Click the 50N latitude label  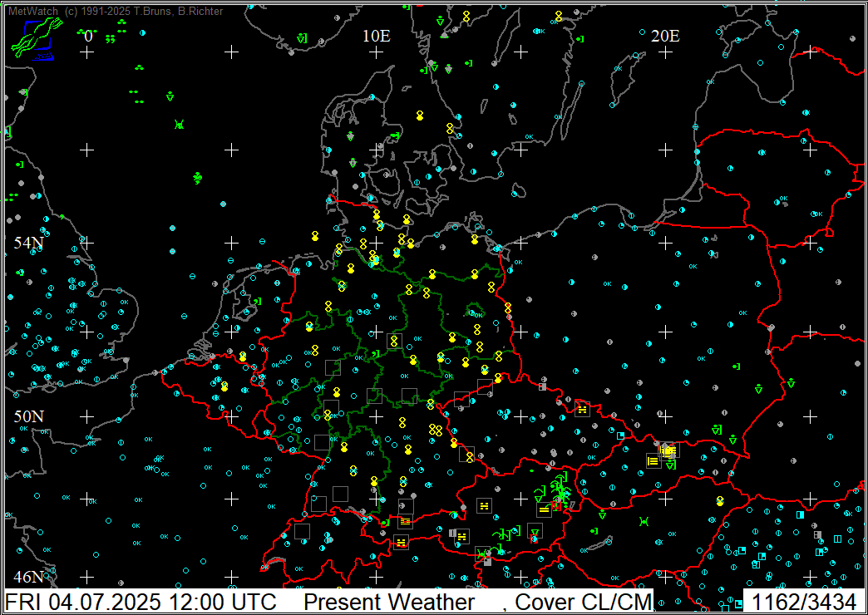[29, 416]
